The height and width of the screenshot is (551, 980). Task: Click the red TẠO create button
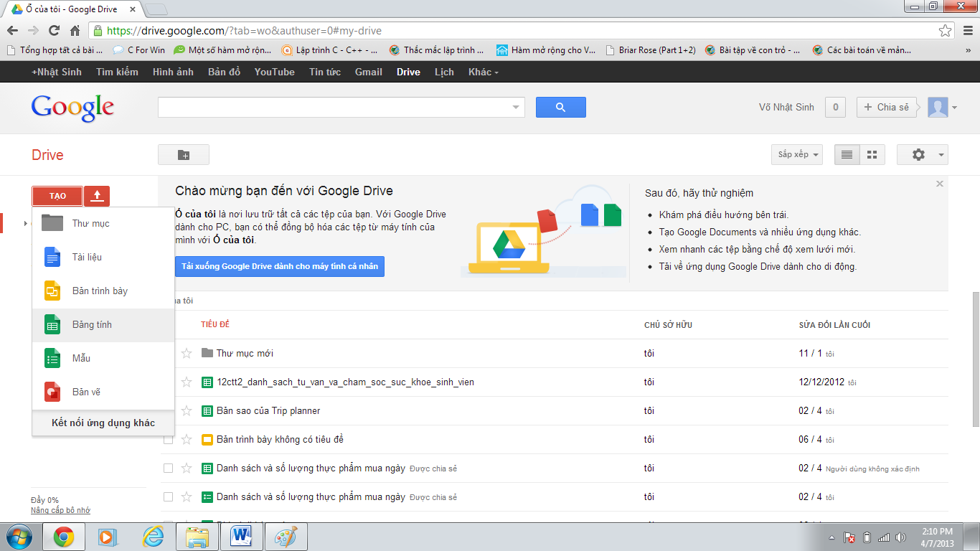(x=57, y=196)
